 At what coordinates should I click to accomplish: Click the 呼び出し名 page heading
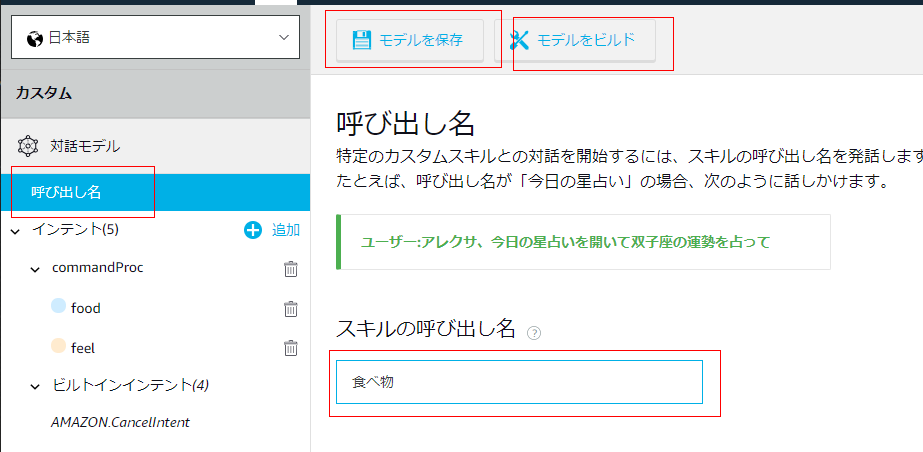click(405, 124)
